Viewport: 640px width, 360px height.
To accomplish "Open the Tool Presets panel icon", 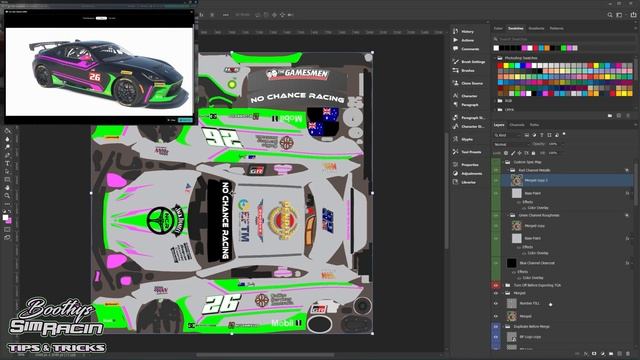I will pyautogui.click(x=456, y=152).
